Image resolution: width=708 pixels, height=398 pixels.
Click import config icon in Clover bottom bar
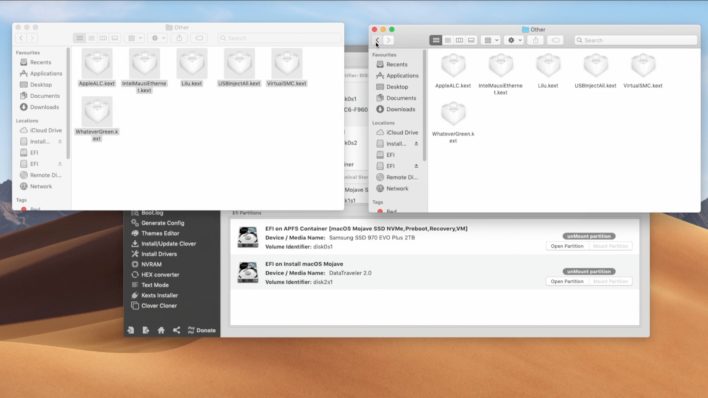[130, 331]
